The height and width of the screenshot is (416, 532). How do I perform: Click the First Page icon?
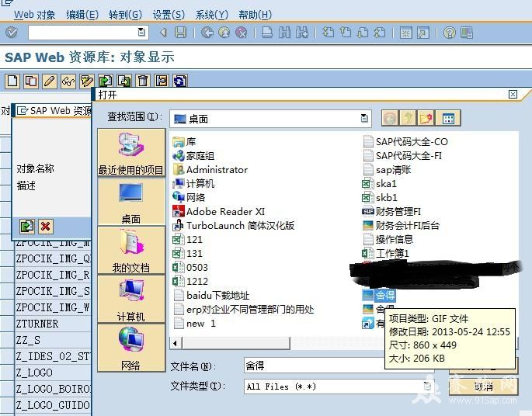(328, 33)
